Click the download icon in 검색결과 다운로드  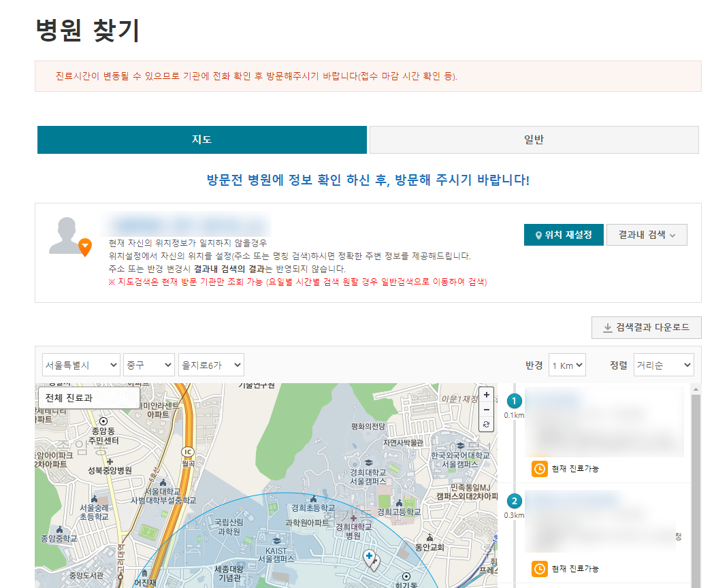(607, 328)
